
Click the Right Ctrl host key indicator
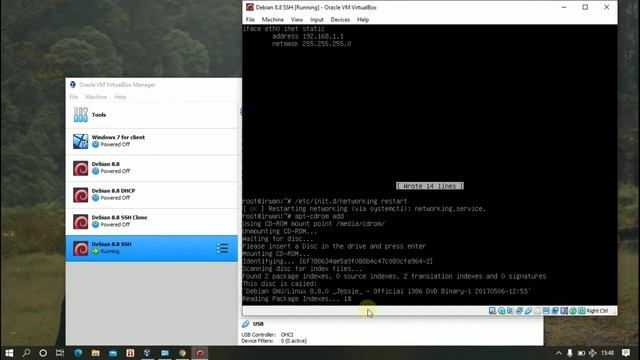coord(597,311)
